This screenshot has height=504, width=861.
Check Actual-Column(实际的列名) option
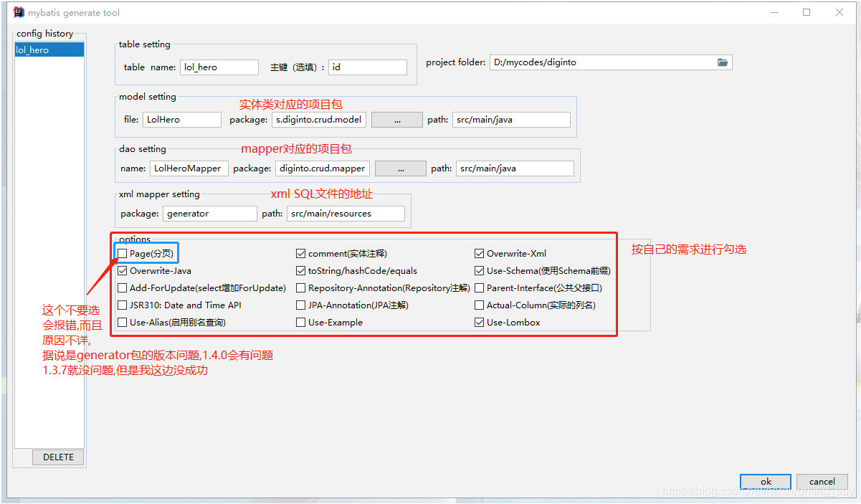point(480,305)
